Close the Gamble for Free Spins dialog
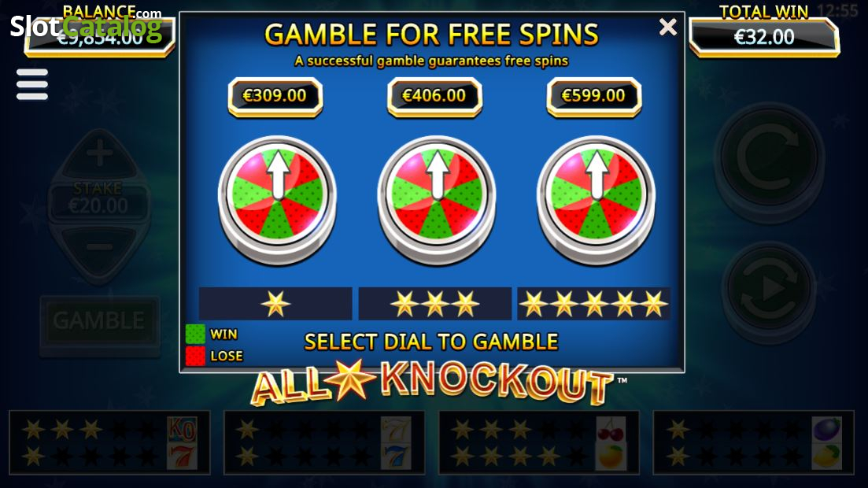Viewport: 868px width, 488px height. tap(668, 27)
